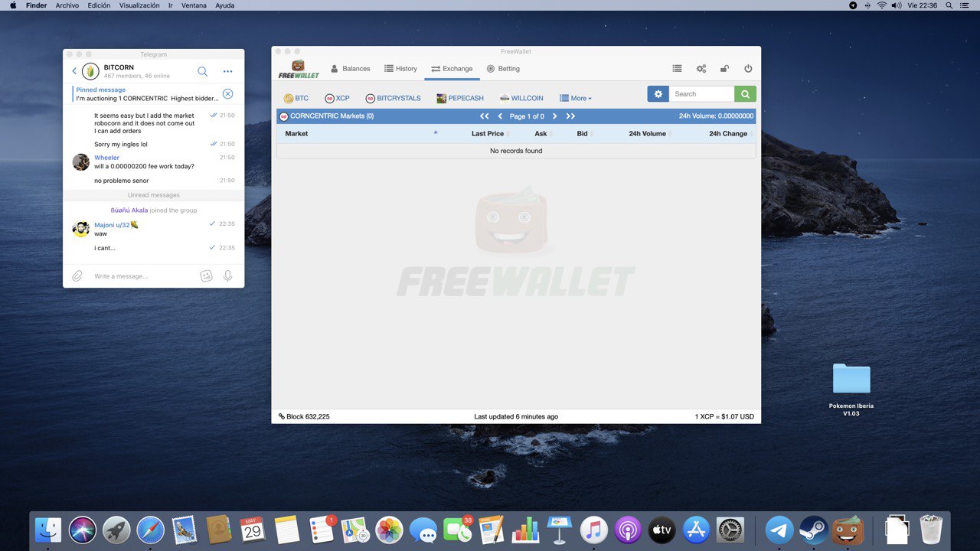Viewport: 980px width, 551px height.
Task: Open the Balances tab in FreeWallet
Action: pos(350,69)
